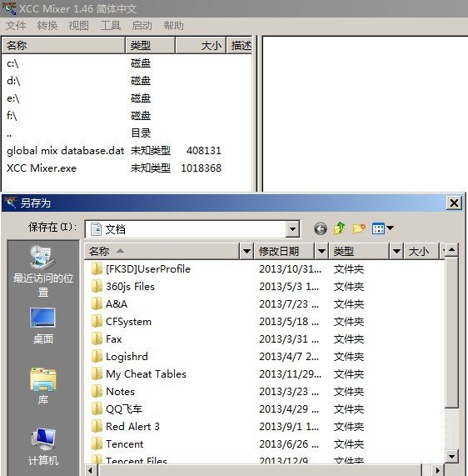The width and height of the screenshot is (468, 476).
Task: Click the horizontal scrollbar left arrow
Action: point(91,470)
